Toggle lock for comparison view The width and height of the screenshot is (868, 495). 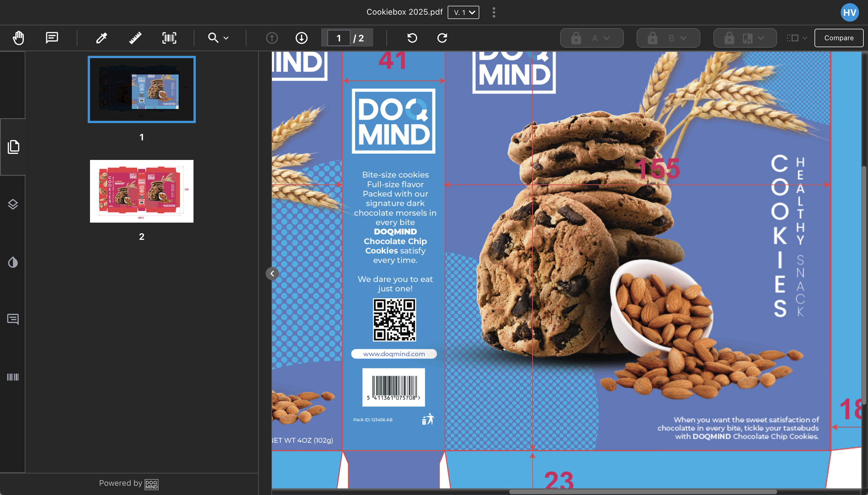click(729, 38)
